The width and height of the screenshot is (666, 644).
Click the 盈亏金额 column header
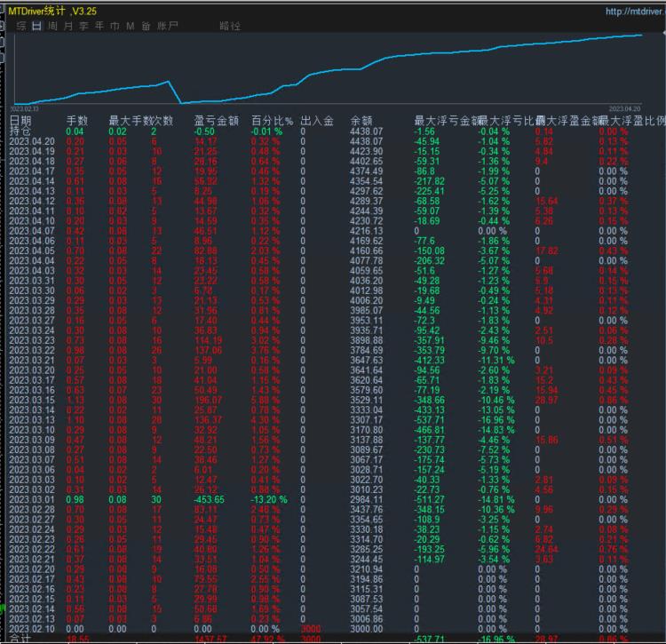216,121
